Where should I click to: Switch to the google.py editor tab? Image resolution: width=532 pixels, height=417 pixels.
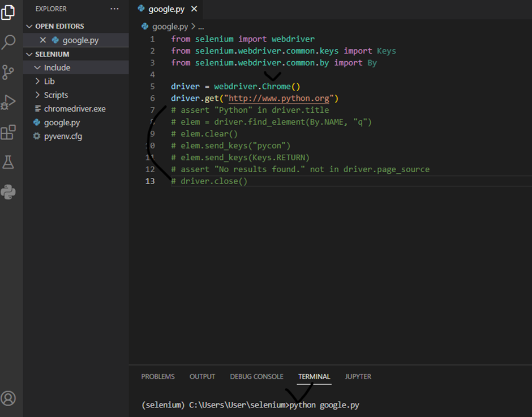166,9
